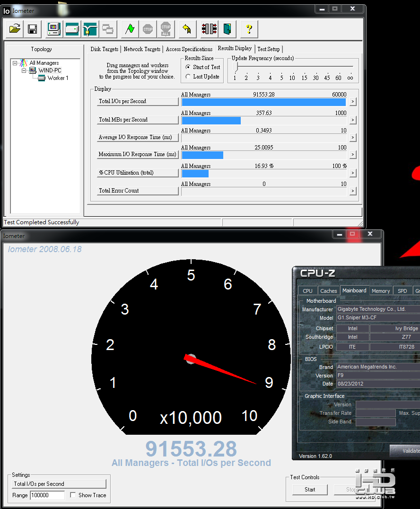
Task: Switch to CPU-Z CPU tab
Action: click(307, 291)
